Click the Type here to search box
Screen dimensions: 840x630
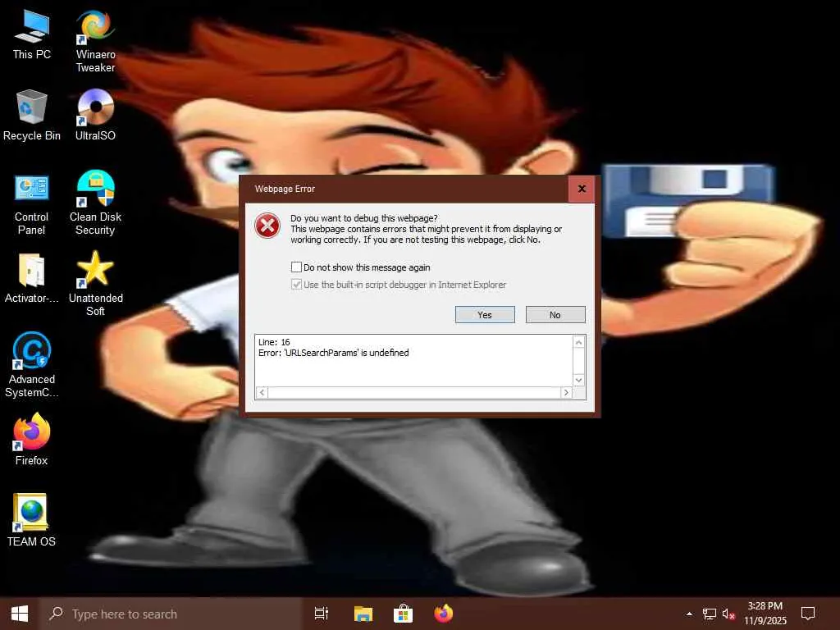coord(171,614)
